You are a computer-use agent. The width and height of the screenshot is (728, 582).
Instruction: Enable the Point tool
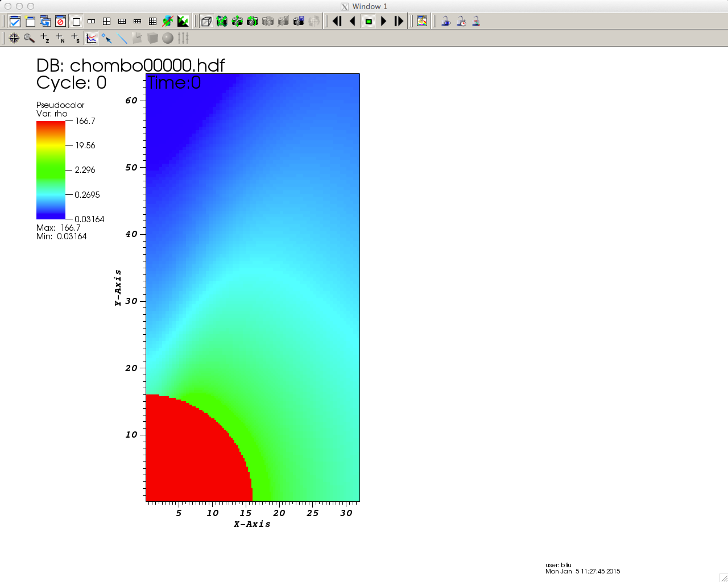[106, 38]
